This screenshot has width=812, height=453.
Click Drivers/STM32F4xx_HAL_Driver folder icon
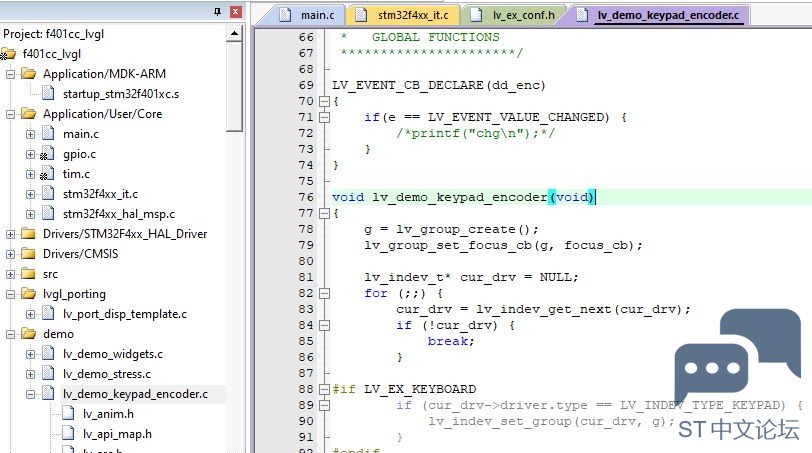point(28,233)
